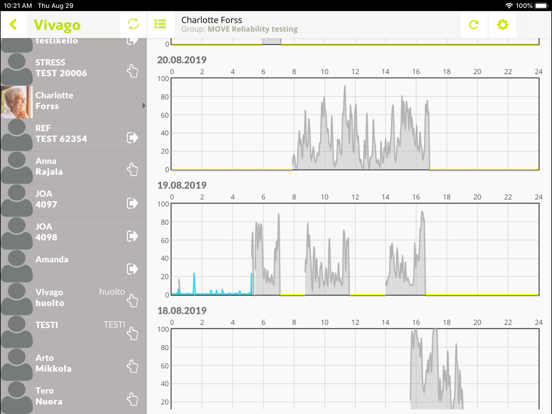Click the 18.08.2019 date heading
Image resolution: width=552 pixels, height=414 pixels.
[x=182, y=310]
